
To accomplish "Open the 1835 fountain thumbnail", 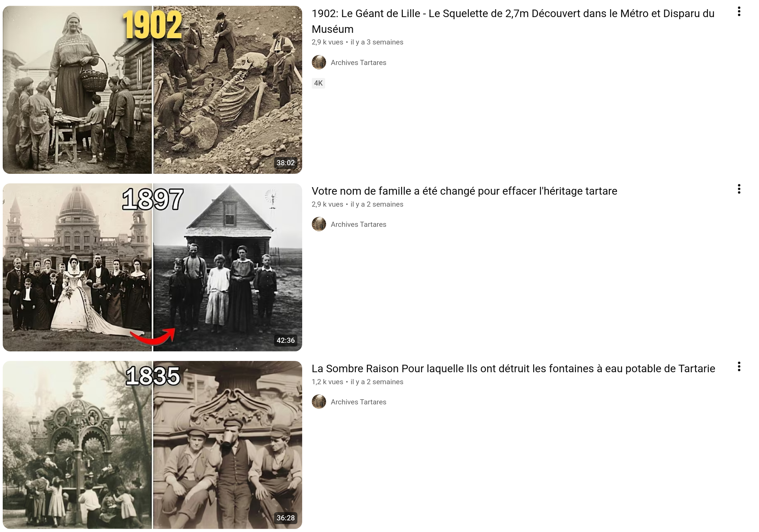I will [x=152, y=445].
